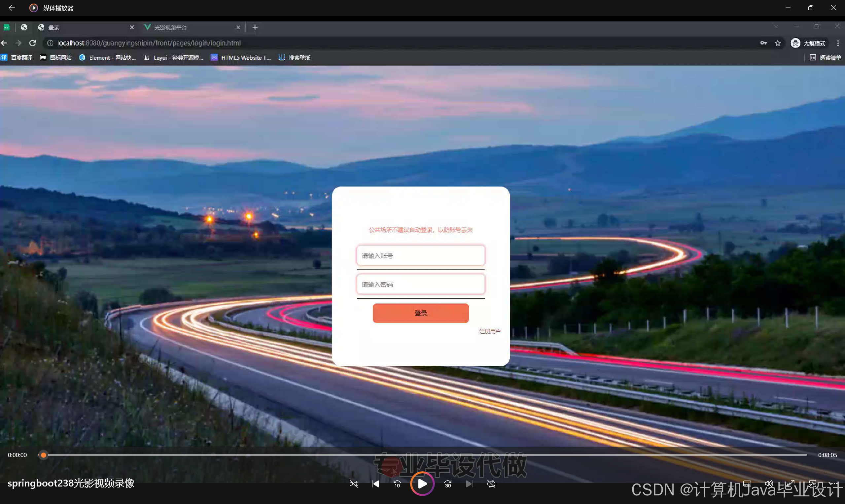Open the saved password key icon
Viewport: 845px width, 504px height.
[763, 43]
